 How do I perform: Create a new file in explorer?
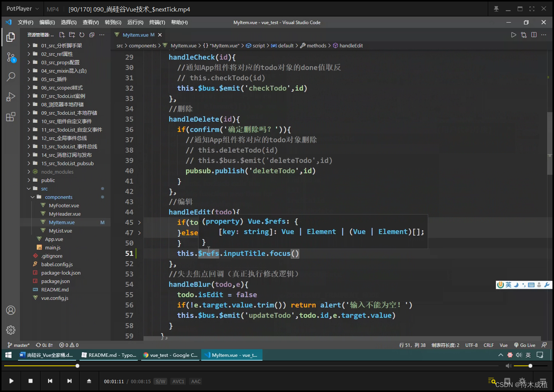pyautogui.click(x=62, y=35)
